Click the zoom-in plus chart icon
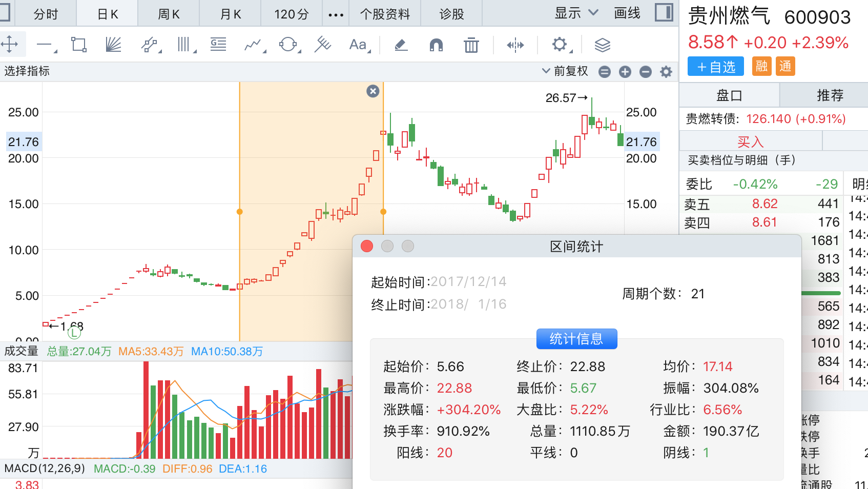 point(625,72)
